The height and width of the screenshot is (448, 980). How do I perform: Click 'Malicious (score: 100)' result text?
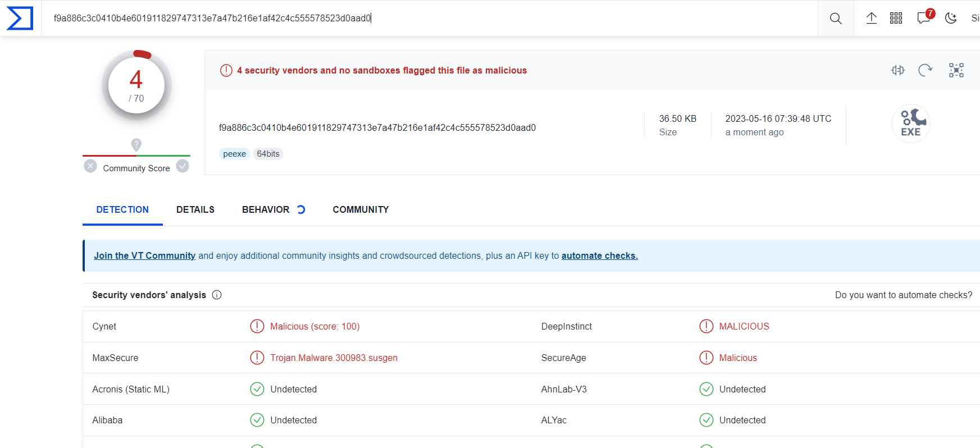tap(315, 326)
